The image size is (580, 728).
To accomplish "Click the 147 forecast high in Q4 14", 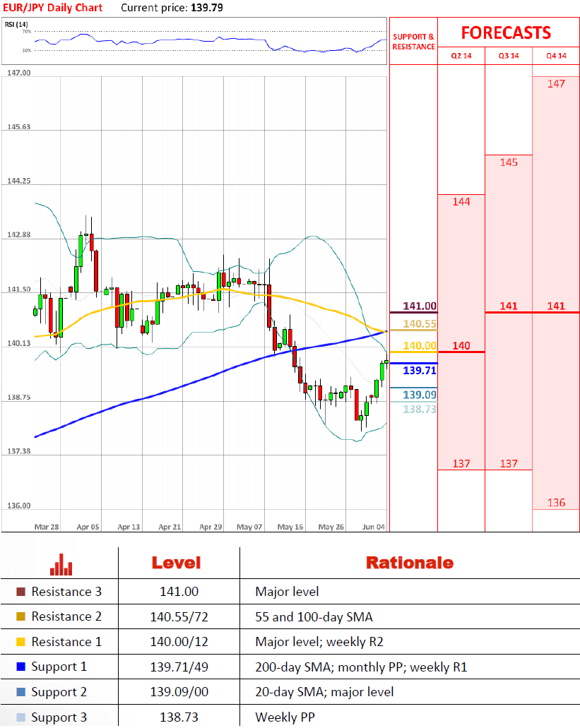I will tap(556, 84).
